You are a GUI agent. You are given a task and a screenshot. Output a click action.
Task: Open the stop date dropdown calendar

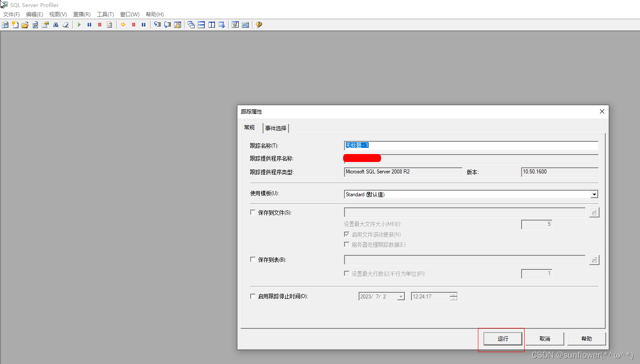[x=400, y=296]
